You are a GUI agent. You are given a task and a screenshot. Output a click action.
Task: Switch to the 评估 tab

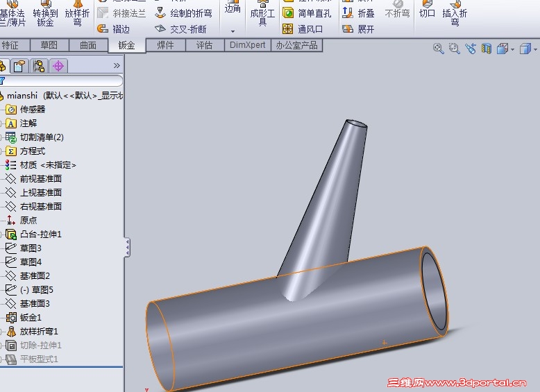click(x=205, y=45)
